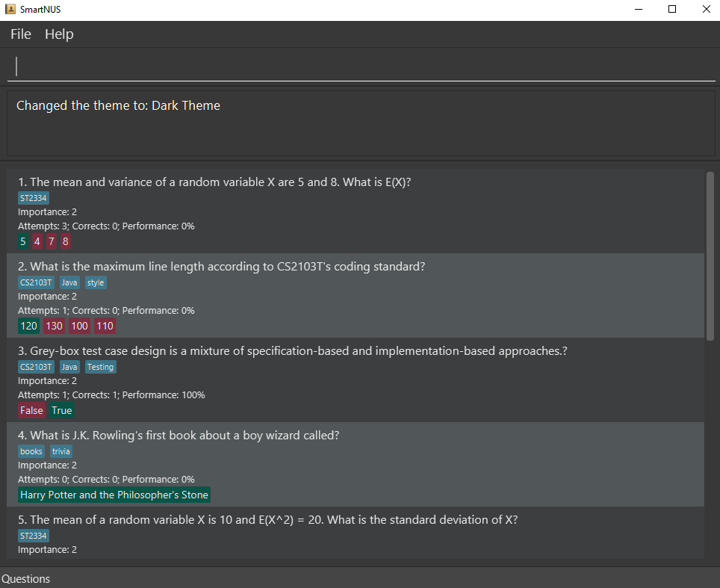
Task: Select the trivia tag on question 4
Action: pyautogui.click(x=60, y=451)
